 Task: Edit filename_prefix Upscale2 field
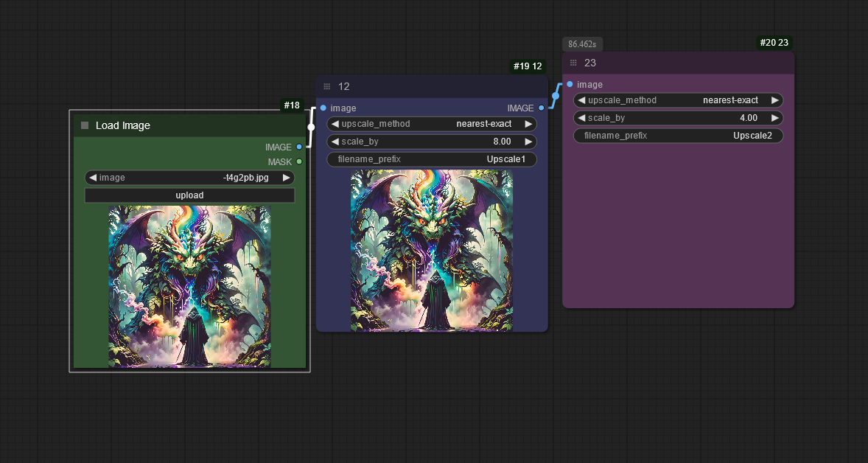click(x=678, y=136)
